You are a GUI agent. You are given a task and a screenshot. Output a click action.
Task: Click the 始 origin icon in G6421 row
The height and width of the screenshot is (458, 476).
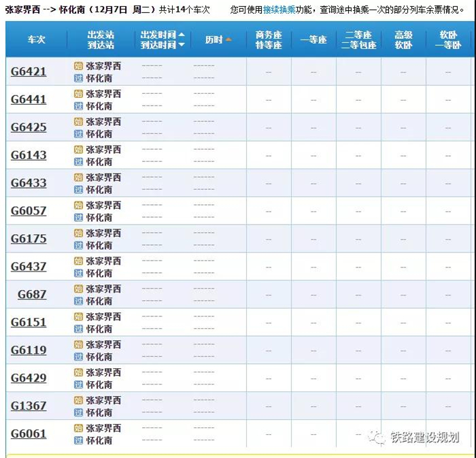78,65
